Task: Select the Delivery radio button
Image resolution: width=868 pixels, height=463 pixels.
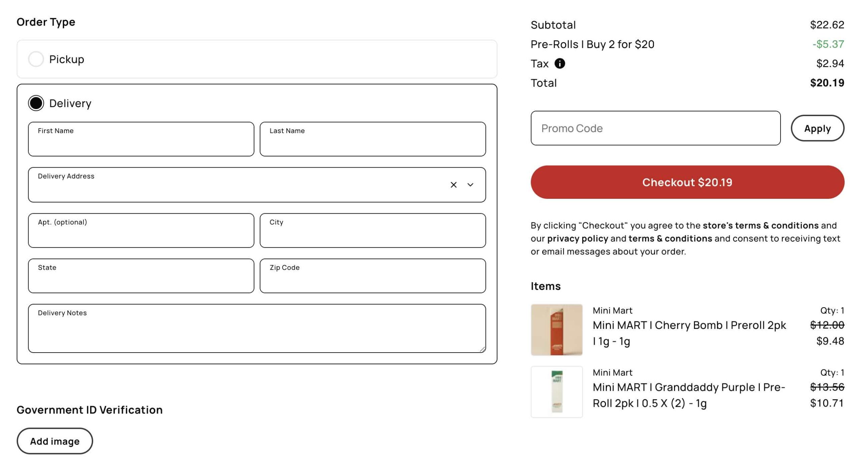Action: tap(36, 103)
